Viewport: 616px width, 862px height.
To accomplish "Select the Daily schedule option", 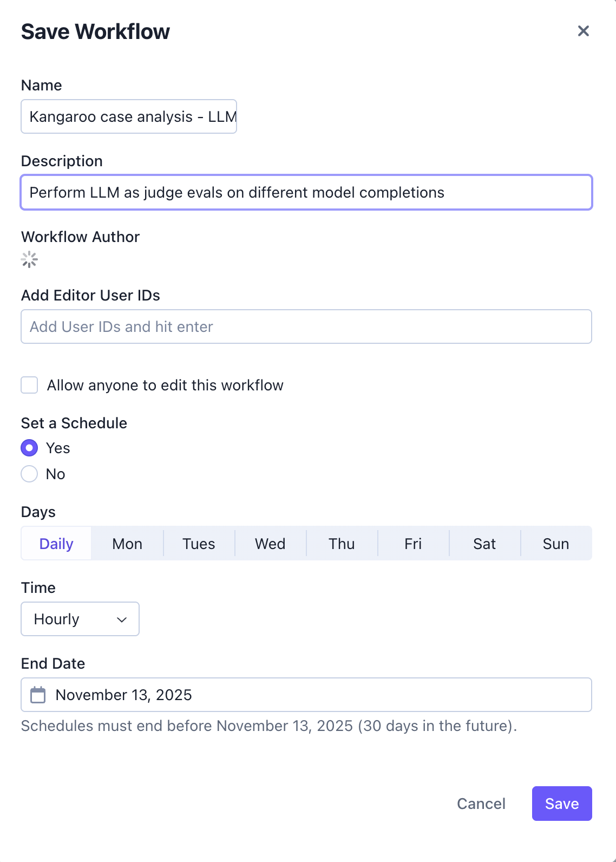I will pos(56,543).
